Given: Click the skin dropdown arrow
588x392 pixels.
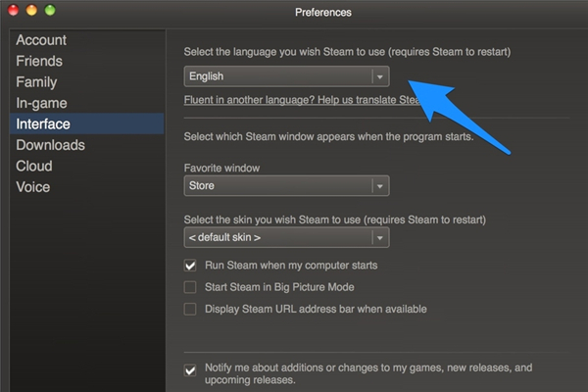Looking at the screenshot, I should point(380,238).
